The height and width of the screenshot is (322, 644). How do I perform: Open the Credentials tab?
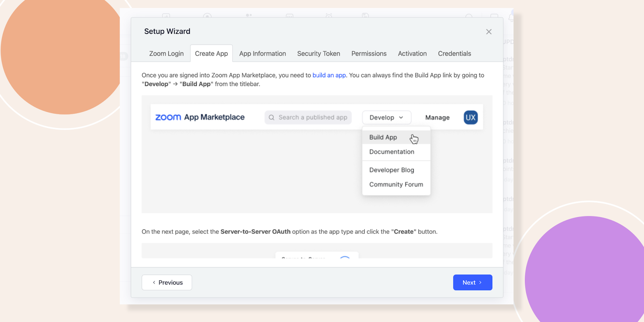pos(454,54)
